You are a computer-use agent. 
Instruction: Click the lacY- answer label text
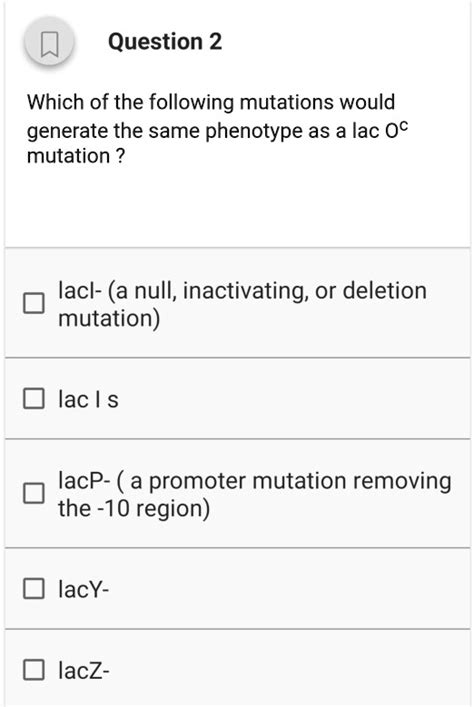pos(83,589)
